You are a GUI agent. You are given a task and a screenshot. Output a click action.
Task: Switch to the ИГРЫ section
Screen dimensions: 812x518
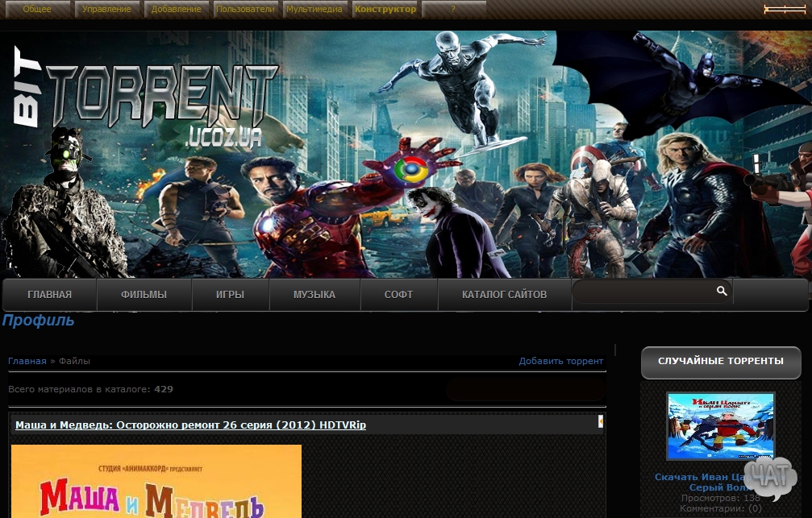tap(230, 295)
